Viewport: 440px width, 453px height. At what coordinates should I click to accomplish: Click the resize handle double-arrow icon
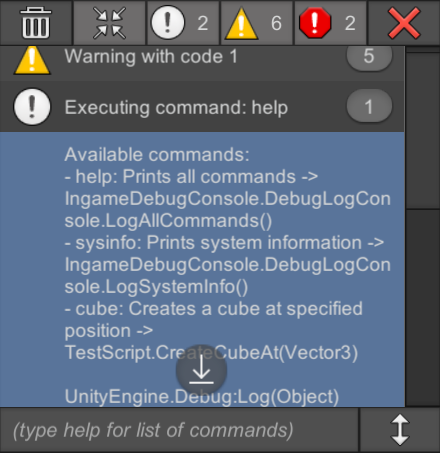point(400,430)
